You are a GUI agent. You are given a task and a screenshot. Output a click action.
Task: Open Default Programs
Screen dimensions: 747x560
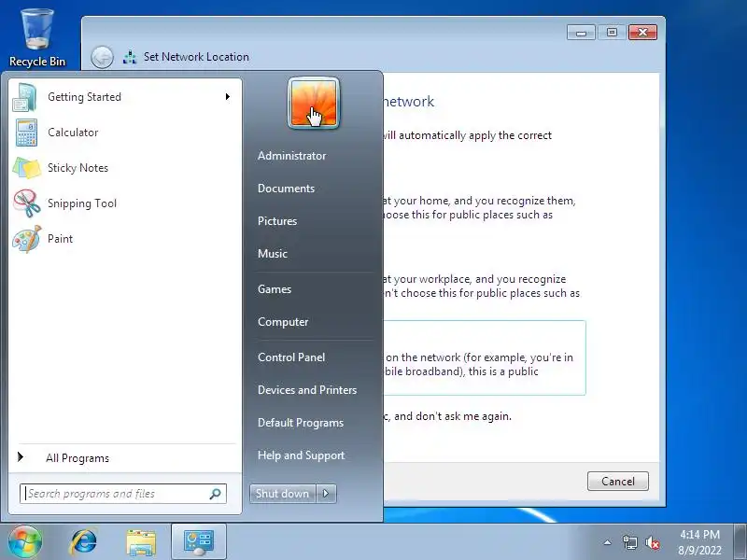tap(301, 423)
